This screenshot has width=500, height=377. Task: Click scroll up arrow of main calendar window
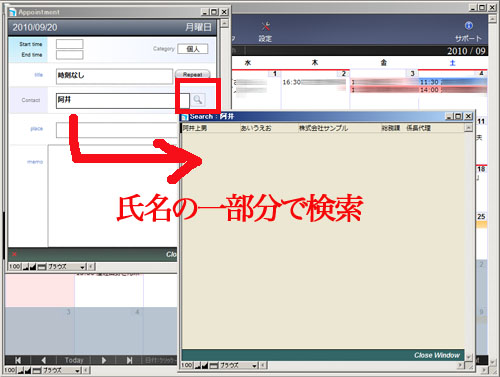[x=492, y=18]
